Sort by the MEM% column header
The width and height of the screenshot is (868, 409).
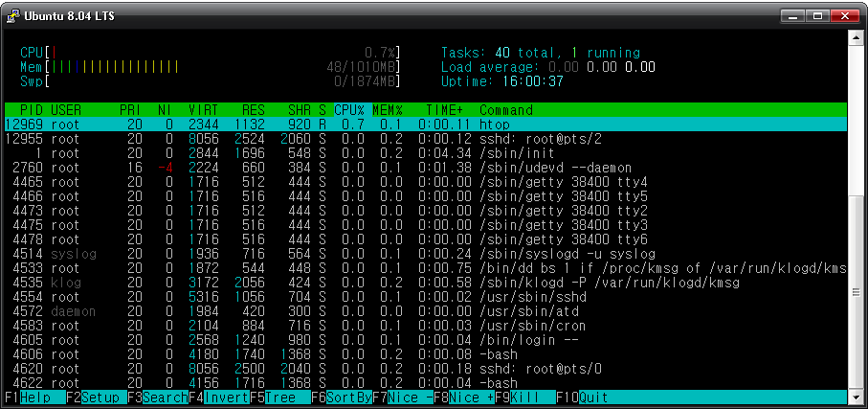[x=387, y=110]
